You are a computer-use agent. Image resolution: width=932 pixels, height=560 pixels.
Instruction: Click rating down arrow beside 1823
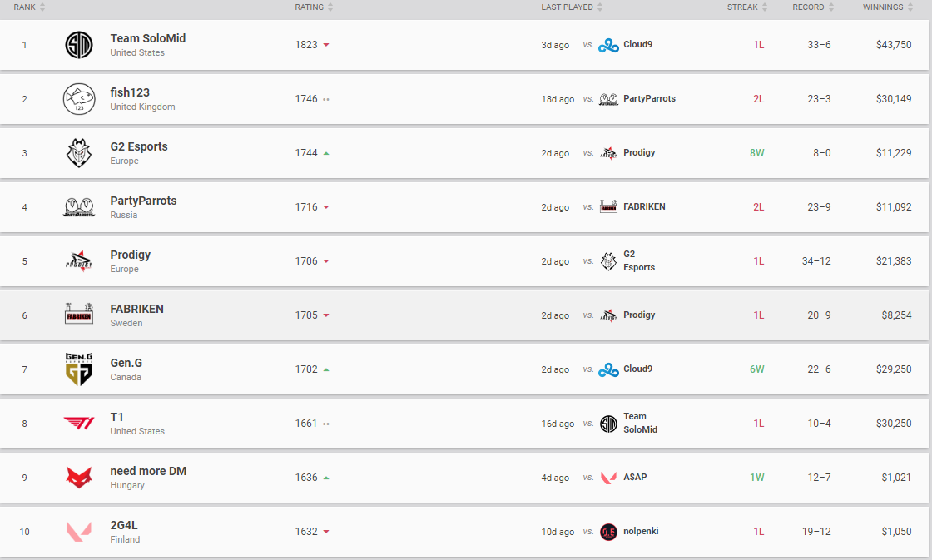point(326,45)
